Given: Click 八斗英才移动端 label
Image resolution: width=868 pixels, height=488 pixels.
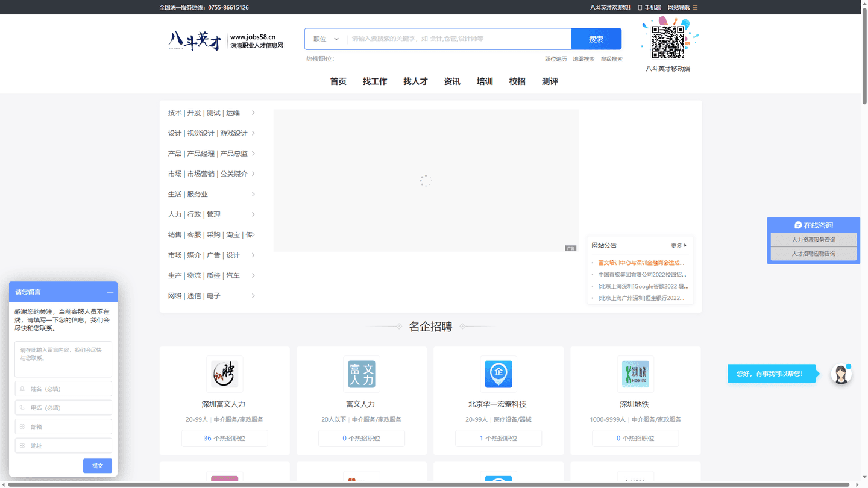Looking at the screenshot, I should tap(668, 69).
